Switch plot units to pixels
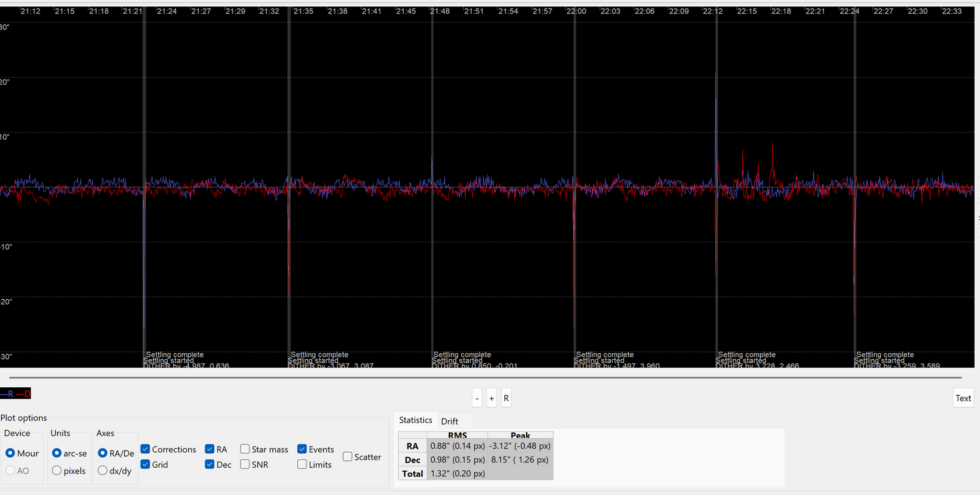 click(x=57, y=471)
